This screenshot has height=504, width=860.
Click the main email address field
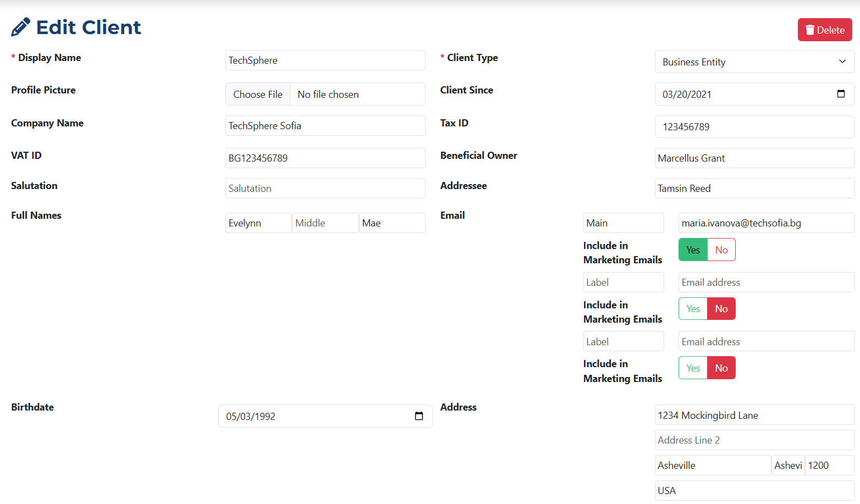click(766, 223)
